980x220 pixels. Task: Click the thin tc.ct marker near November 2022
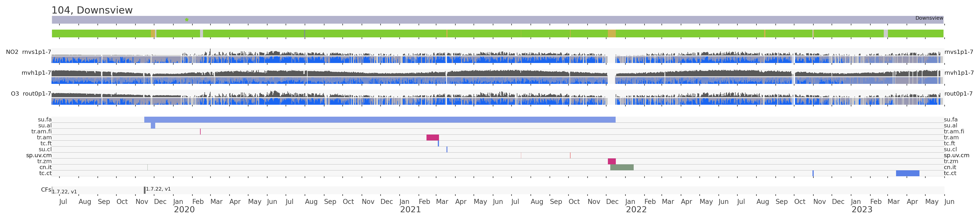[813, 173]
